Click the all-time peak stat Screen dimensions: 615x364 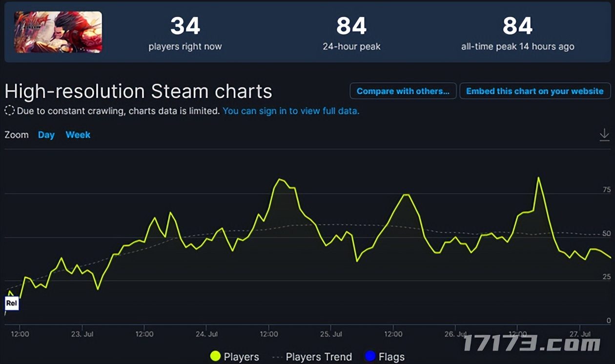[517, 33]
